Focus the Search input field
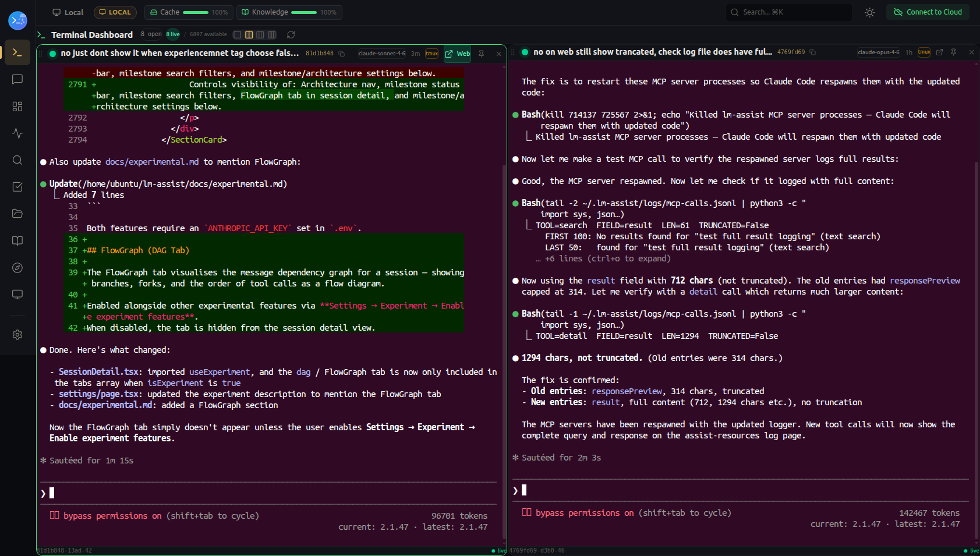The image size is (980, 556). pos(789,12)
